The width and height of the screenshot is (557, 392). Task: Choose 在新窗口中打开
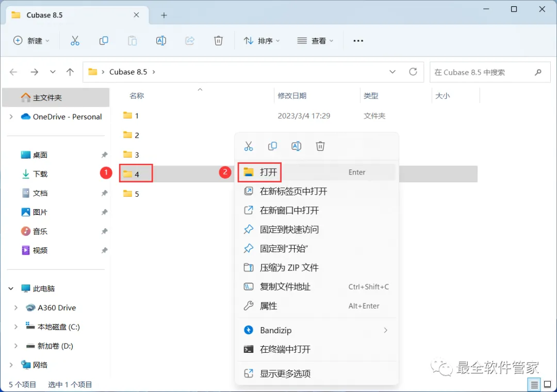click(x=316, y=211)
